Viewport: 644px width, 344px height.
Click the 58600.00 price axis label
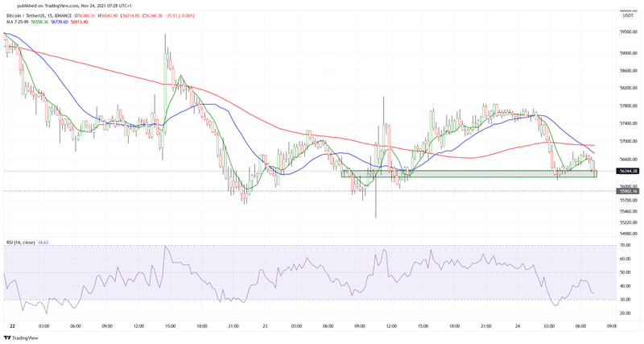point(630,71)
